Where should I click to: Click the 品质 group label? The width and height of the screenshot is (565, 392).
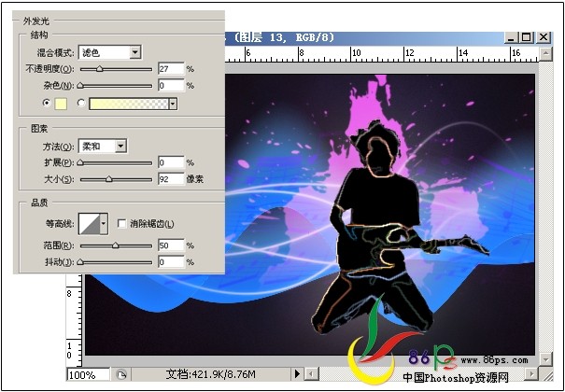click(x=39, y=203)
